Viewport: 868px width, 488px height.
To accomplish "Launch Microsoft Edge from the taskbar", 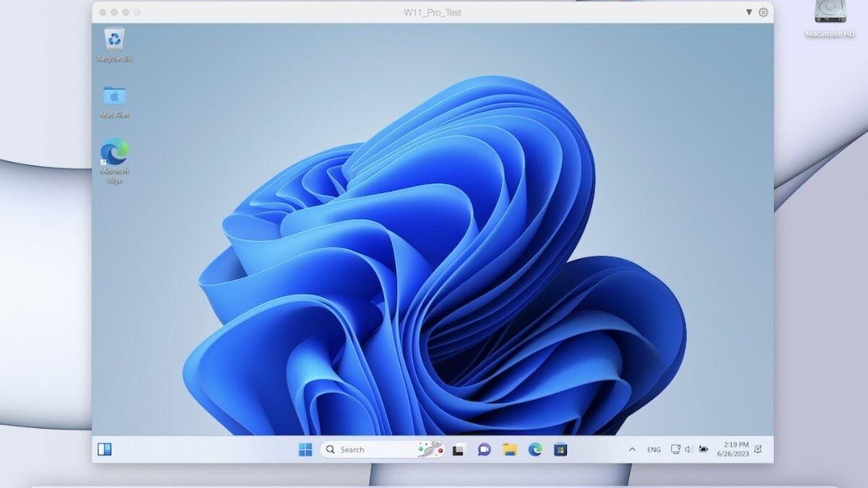I will [x=534, y=449].
